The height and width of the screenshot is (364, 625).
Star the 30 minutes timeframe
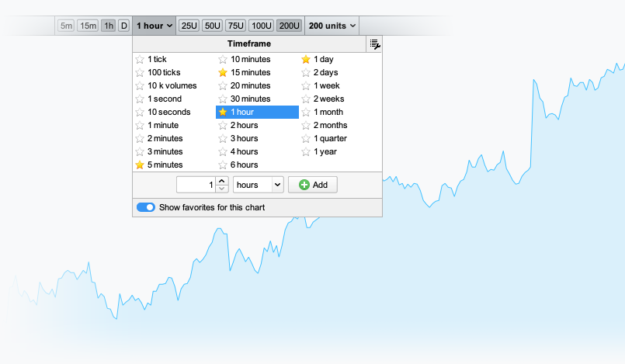click(x=223, y=99)
